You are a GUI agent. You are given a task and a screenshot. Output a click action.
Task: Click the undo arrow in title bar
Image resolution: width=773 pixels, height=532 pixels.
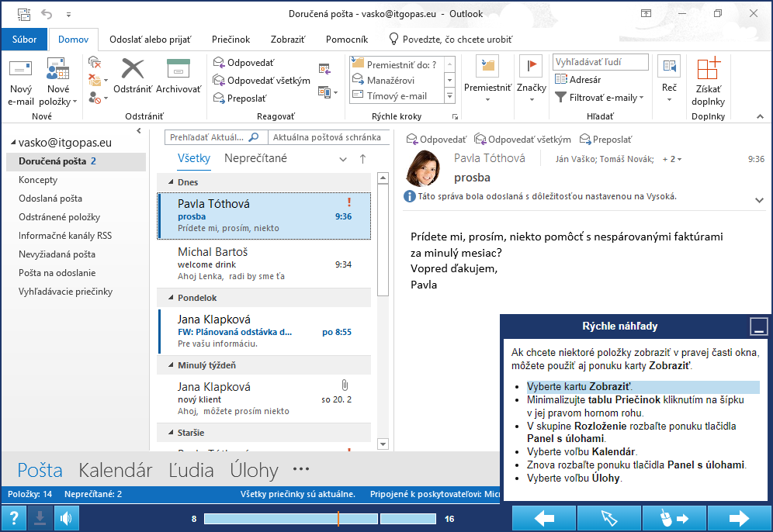point(47,14)
